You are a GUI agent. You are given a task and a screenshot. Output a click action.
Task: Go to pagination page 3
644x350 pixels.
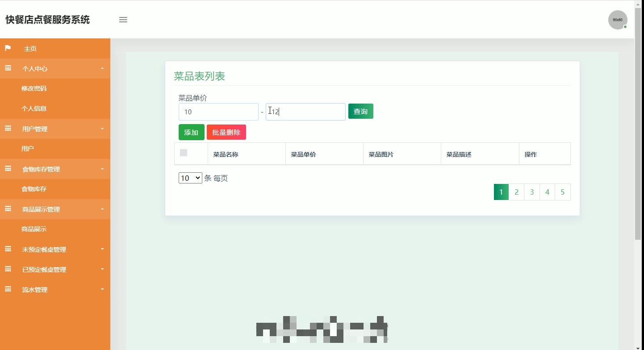[x=531, y=192]
